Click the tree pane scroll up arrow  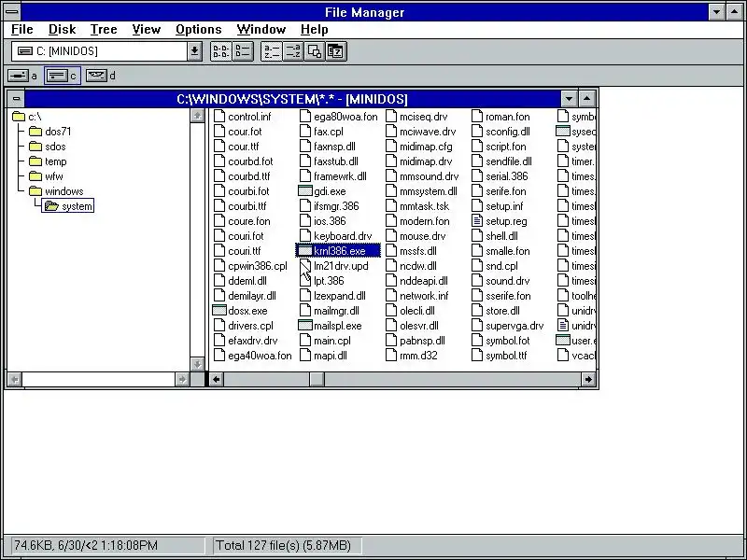pyautogui.click(x=197, y=116)
